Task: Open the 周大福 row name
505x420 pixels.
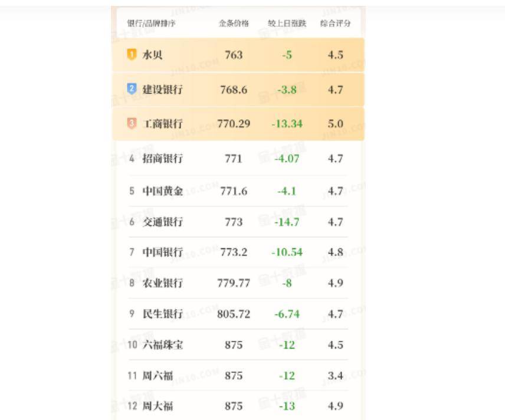Action: tap(158, 406)
